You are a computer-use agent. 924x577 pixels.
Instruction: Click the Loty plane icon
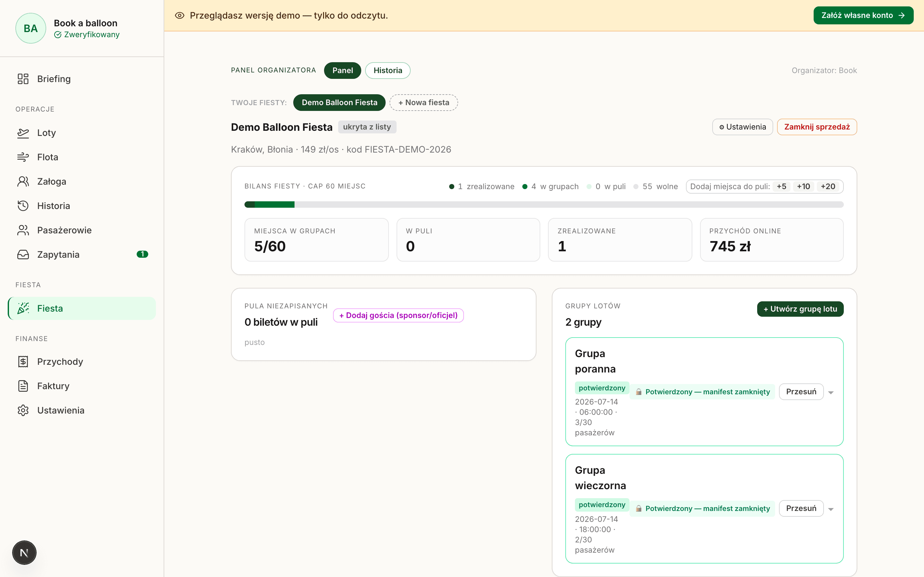coord(23,133)
